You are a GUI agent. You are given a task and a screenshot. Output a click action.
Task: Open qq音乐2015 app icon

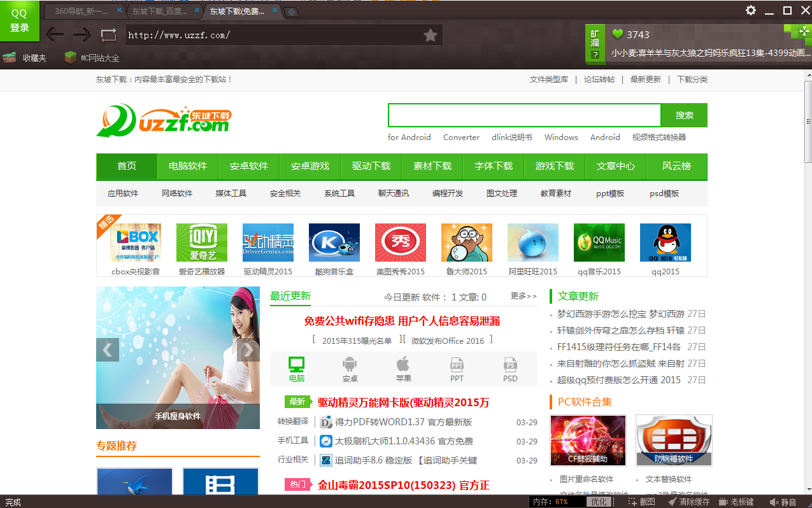599,243
